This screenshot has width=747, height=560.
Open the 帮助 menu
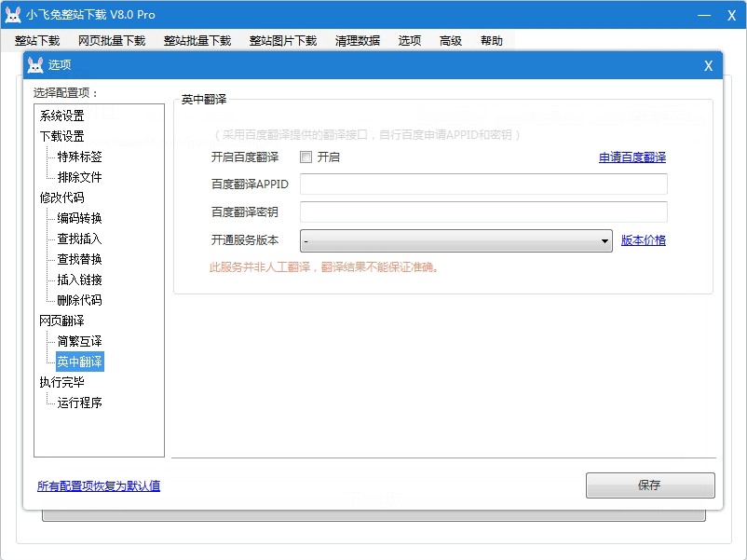(492, 41)
